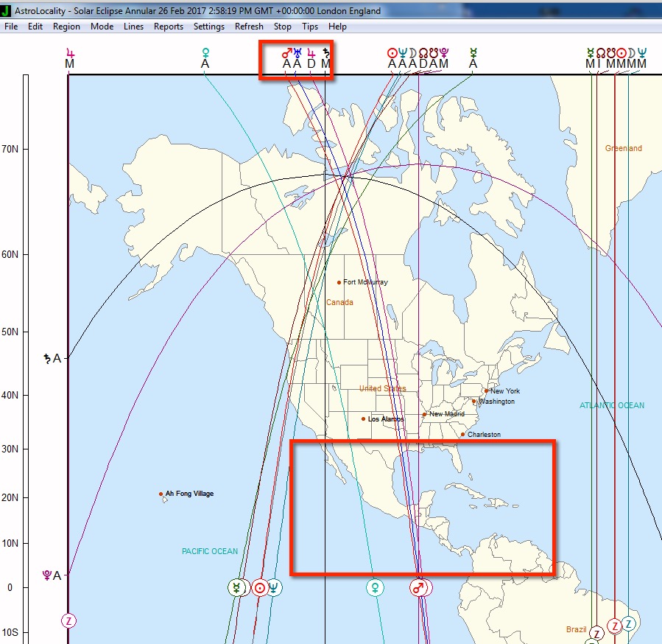Open the Lines menu
Viewport: 662px width, 644px height.
point(134,27)
